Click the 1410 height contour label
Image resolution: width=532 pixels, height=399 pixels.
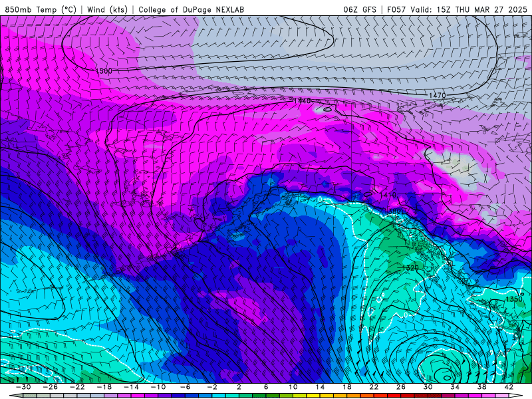pyautogui.click(x=388, y=195)
